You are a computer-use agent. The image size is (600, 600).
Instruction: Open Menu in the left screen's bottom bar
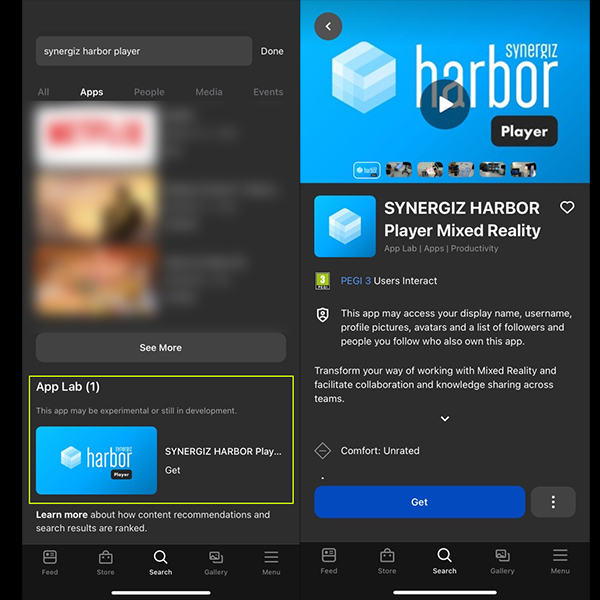pyautogui.click(x=271, y=562)
